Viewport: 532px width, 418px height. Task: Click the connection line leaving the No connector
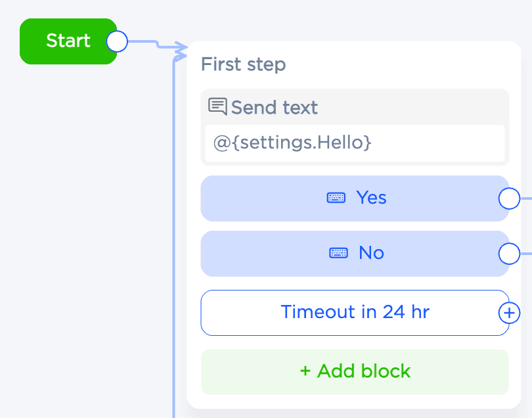click(x=525, y=253)
